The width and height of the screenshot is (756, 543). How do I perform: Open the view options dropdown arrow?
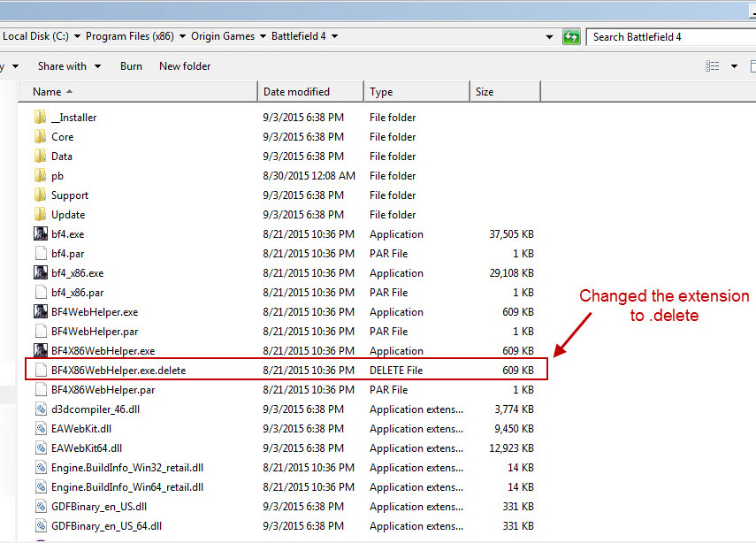pos(734,66)
